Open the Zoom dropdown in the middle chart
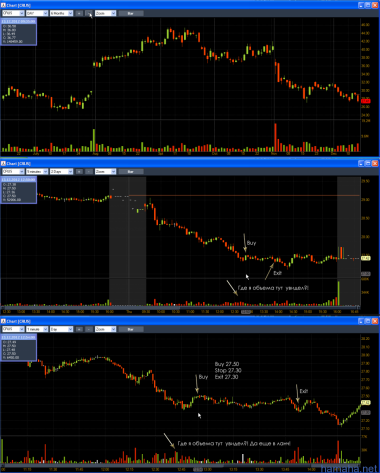The width and height of the screenshot is (380, 473). tap(105, 171)
